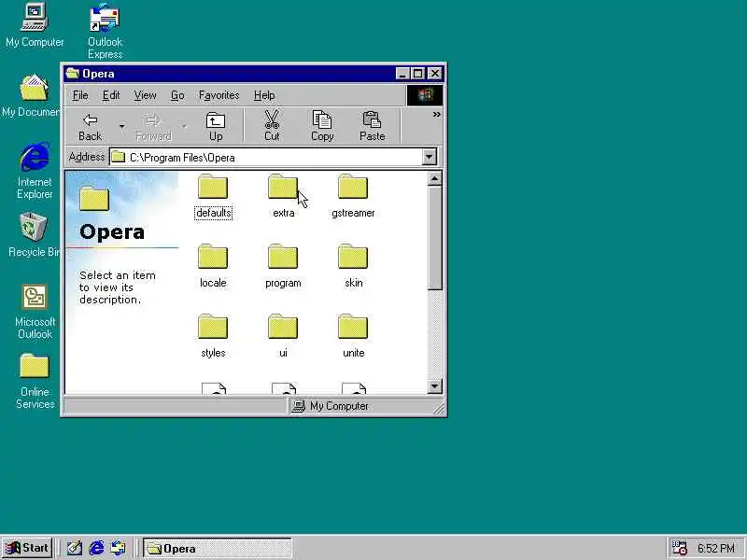Click the scrollbar down arrow

[x=434, y=386]
